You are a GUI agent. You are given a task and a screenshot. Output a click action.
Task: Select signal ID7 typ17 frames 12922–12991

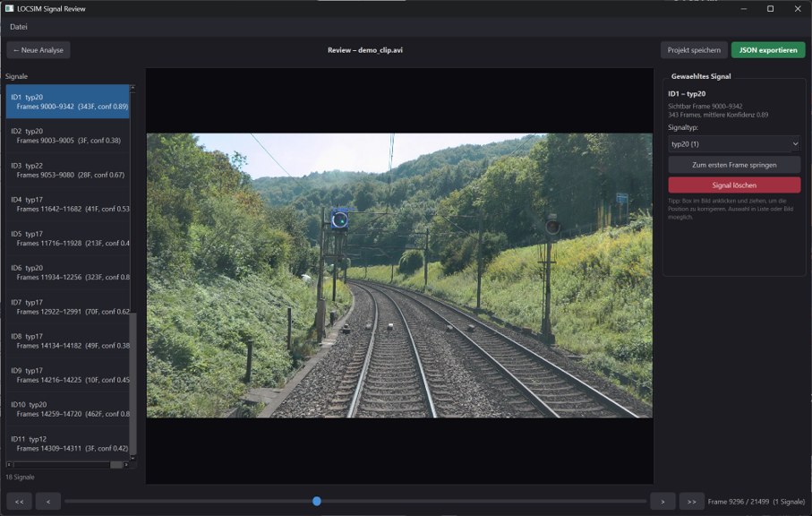68,306
